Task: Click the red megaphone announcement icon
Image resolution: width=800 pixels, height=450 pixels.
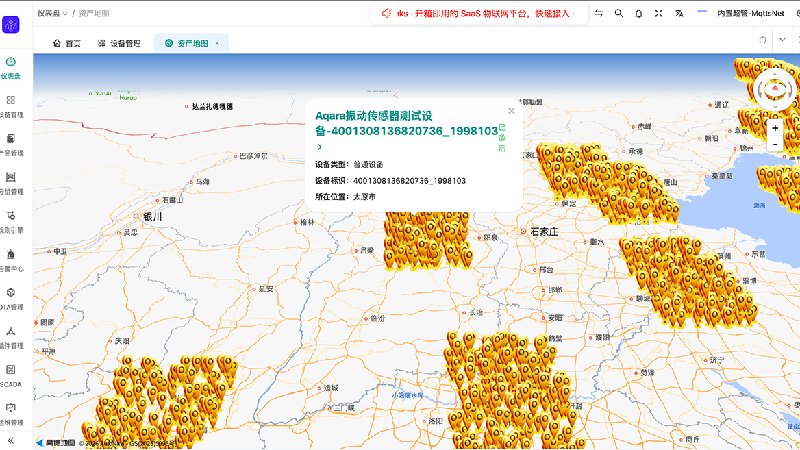Action: click(386, 13)
